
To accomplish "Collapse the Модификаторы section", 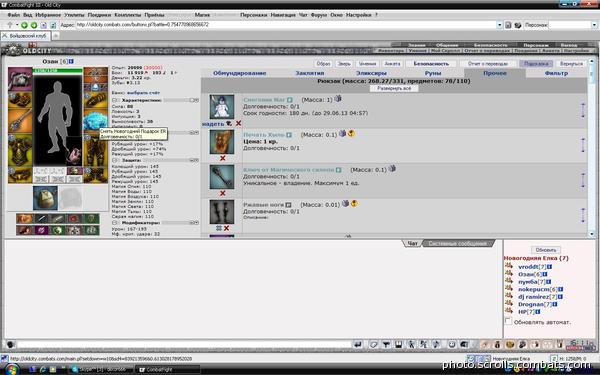I will 115,223.
